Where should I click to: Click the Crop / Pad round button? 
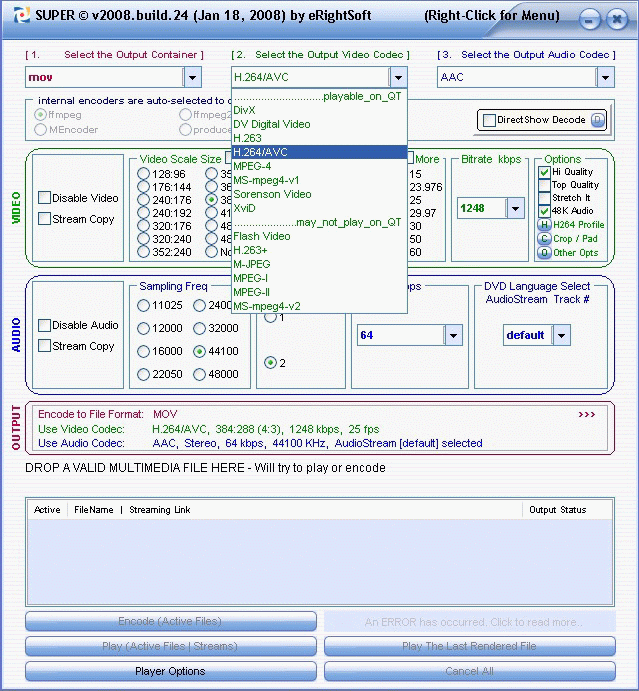(544, 239)
